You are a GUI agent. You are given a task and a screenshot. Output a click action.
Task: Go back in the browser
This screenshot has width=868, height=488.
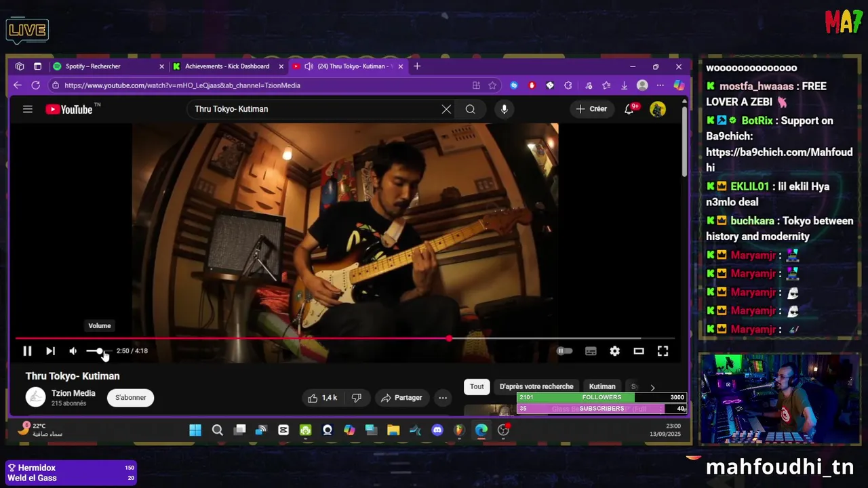pos(18,85)
